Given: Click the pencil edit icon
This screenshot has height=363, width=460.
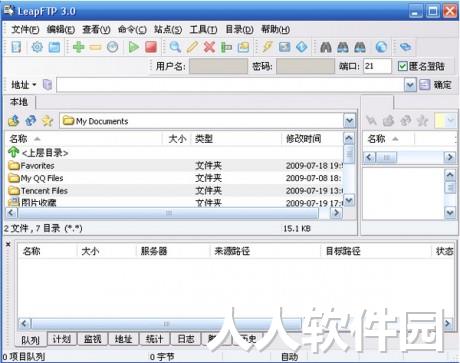Looking at the screenshot, I should 192,47.
